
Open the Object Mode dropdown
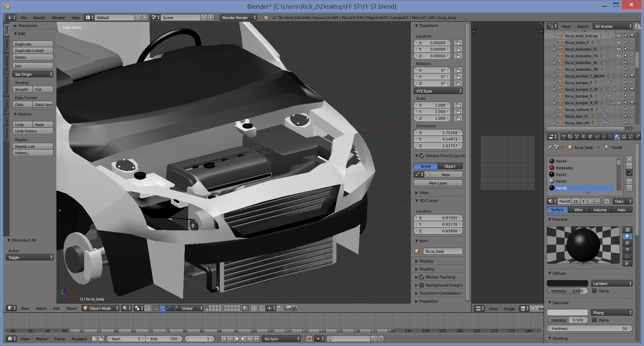101,308
